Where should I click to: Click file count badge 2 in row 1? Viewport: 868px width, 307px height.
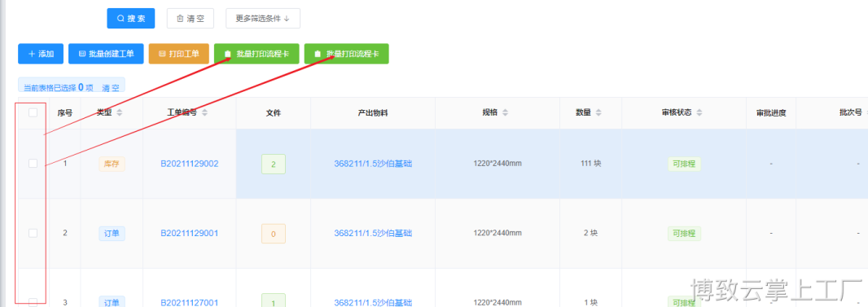(x=274, y=164)
